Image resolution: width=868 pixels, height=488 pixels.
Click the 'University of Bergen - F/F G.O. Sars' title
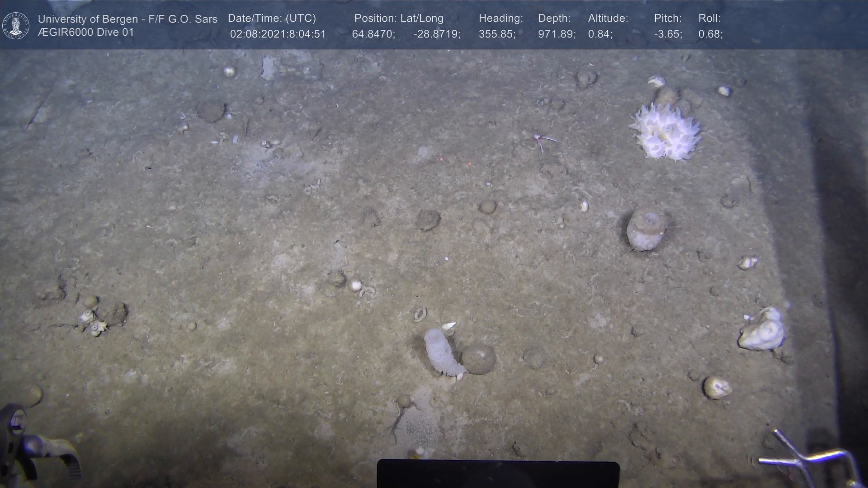pyautogui.click(x=127, y=19)
